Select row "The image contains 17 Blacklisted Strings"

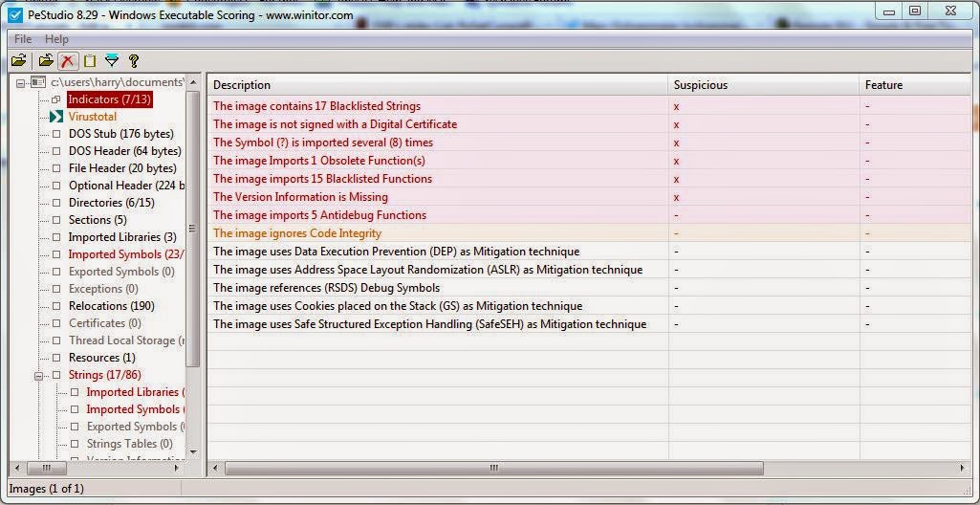589,106
